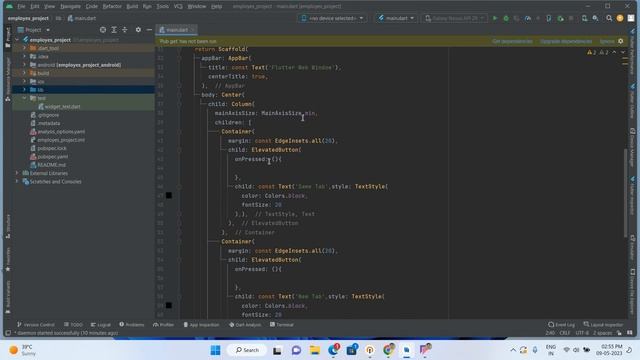Open Layout Inspector tool window
This screenshot has width=640, height=360.
(603, 324)
